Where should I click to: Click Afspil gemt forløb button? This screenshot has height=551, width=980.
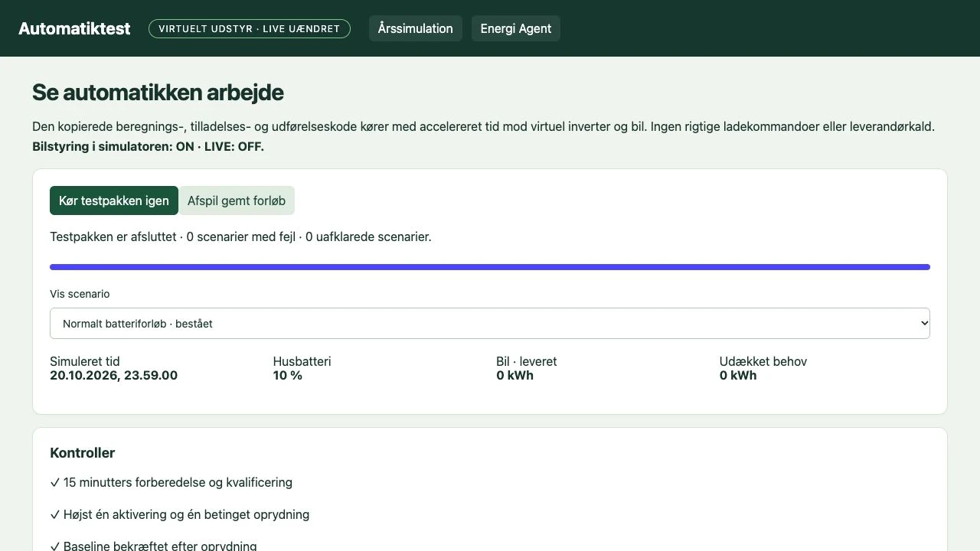[x=237, y=201]
